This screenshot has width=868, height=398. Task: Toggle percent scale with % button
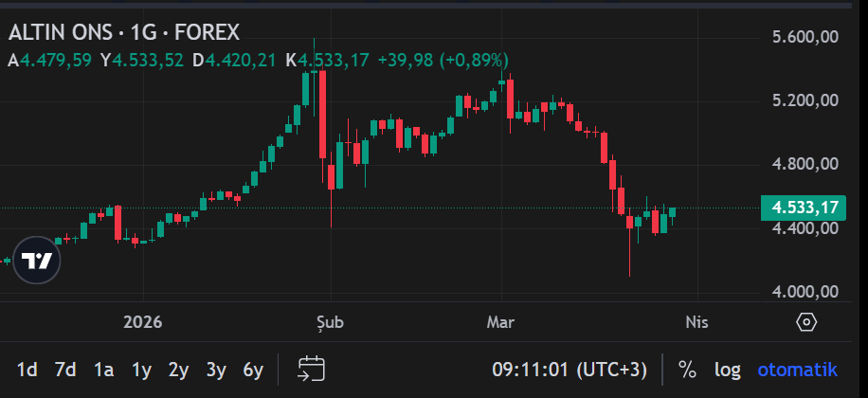pos(687,369)
